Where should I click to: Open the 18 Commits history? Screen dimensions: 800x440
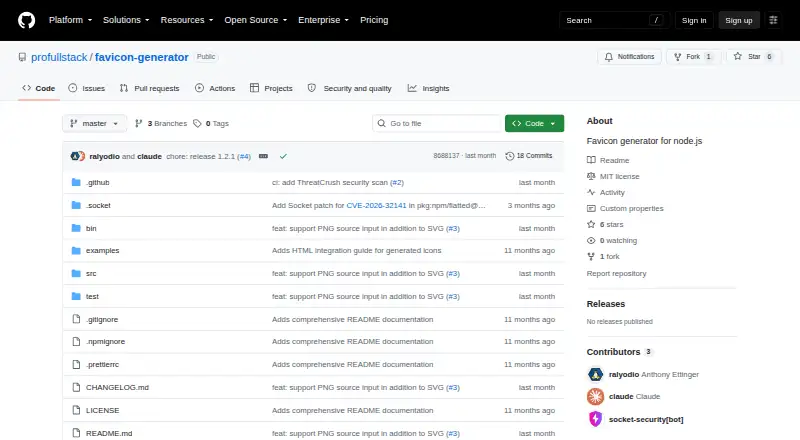coord(529,156)
